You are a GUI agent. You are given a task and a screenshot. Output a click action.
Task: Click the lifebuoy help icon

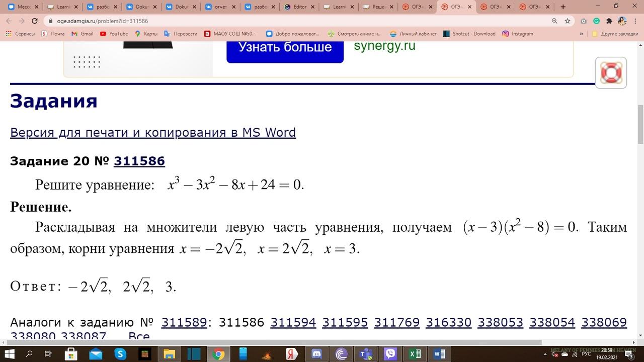coord(611,73)
